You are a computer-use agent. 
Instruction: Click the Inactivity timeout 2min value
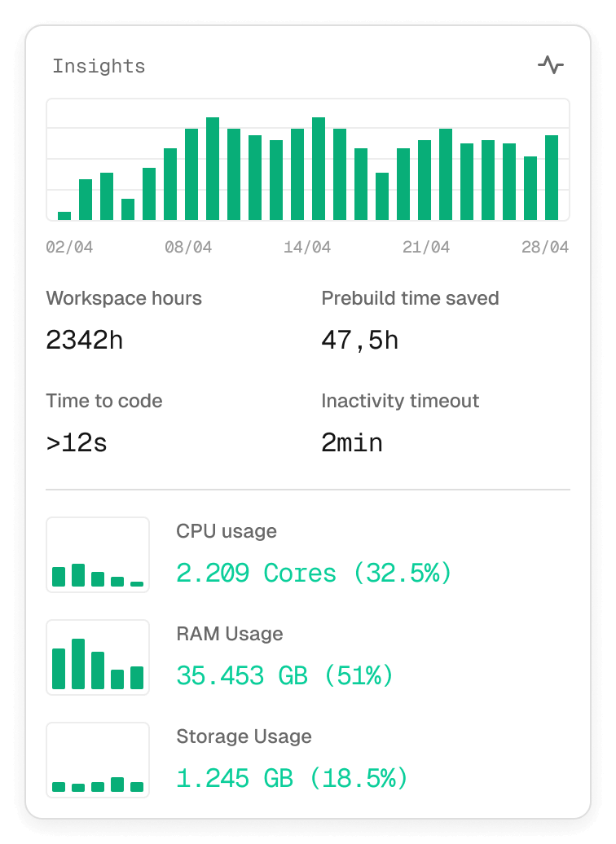tap(352, 443)
